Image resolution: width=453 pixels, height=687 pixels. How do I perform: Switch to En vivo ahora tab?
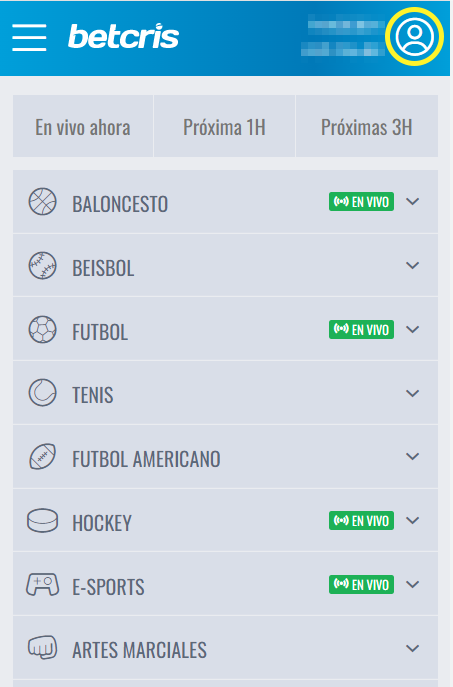(x=83, y=126)
